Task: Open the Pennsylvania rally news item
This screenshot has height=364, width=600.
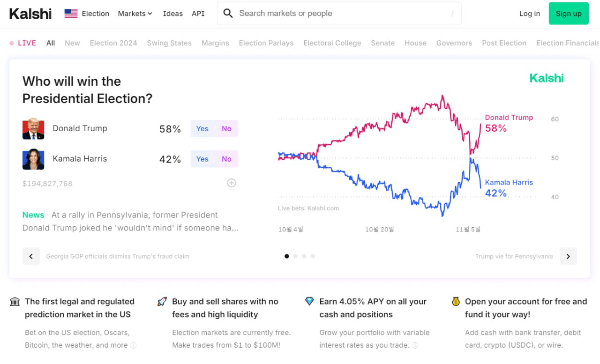Action: tap(131, 222)
